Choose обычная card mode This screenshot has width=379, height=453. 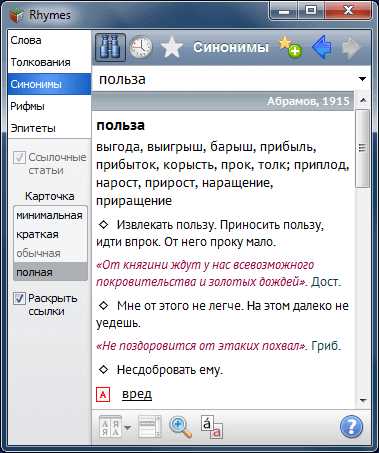point(50,253)
